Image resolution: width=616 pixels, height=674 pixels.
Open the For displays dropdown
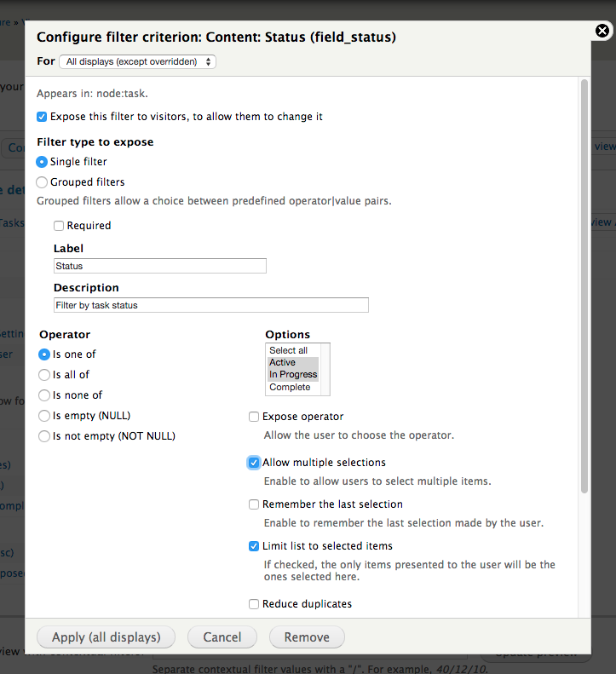(x=137, y=61)
